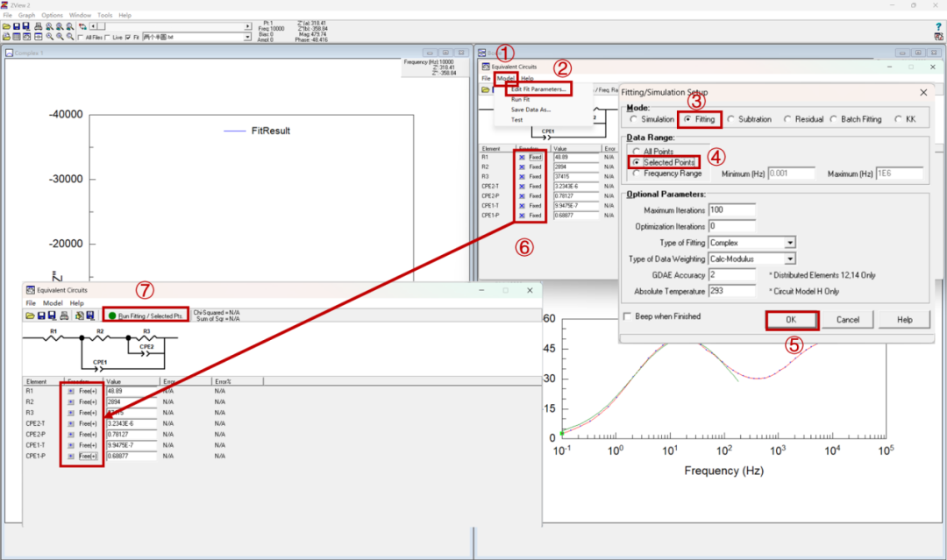Viewport: 947px width, 560px height.
Task: Click Fixed button for R1 upper window
Action: click(535, 158)
